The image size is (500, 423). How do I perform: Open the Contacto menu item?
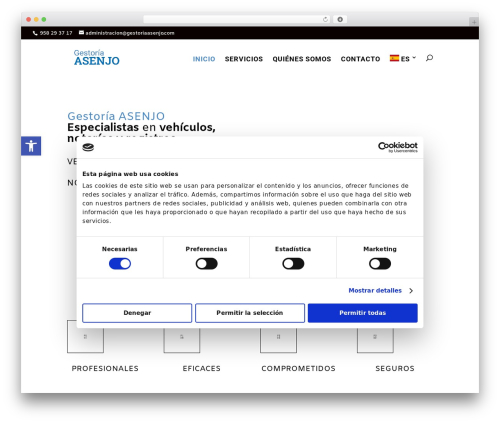(360, 59)
